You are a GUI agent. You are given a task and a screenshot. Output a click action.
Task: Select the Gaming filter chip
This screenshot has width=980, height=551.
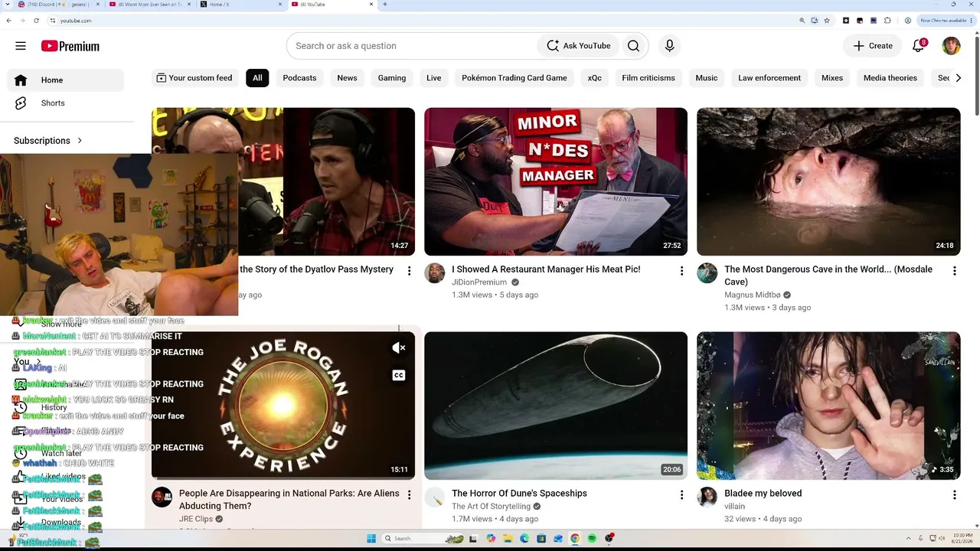coord(392,78)
